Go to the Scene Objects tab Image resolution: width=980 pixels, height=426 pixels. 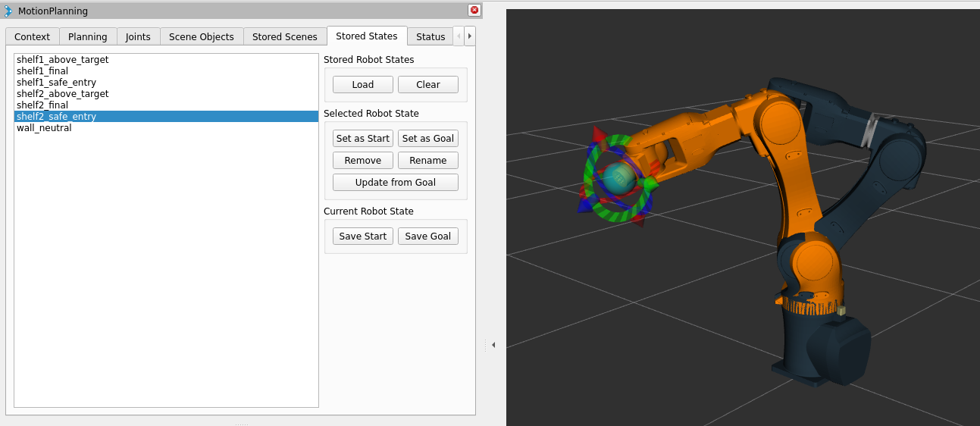pos(202,36)
